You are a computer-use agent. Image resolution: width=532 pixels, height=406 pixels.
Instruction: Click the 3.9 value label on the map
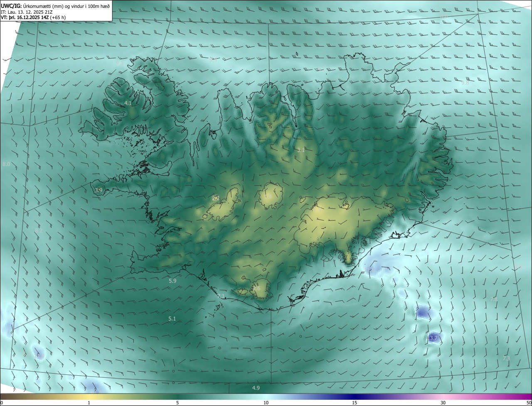99,190
